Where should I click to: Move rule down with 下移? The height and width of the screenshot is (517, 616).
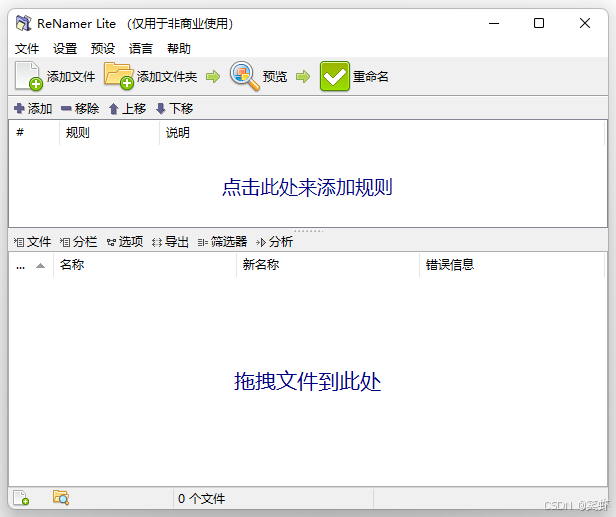click(174, 108)
